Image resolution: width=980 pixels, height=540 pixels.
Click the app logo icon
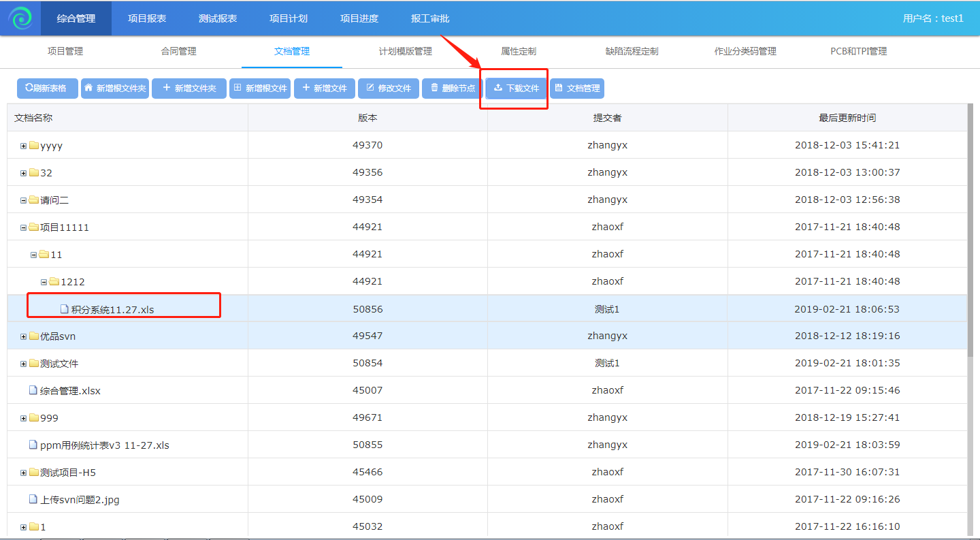tap(20, 18)
